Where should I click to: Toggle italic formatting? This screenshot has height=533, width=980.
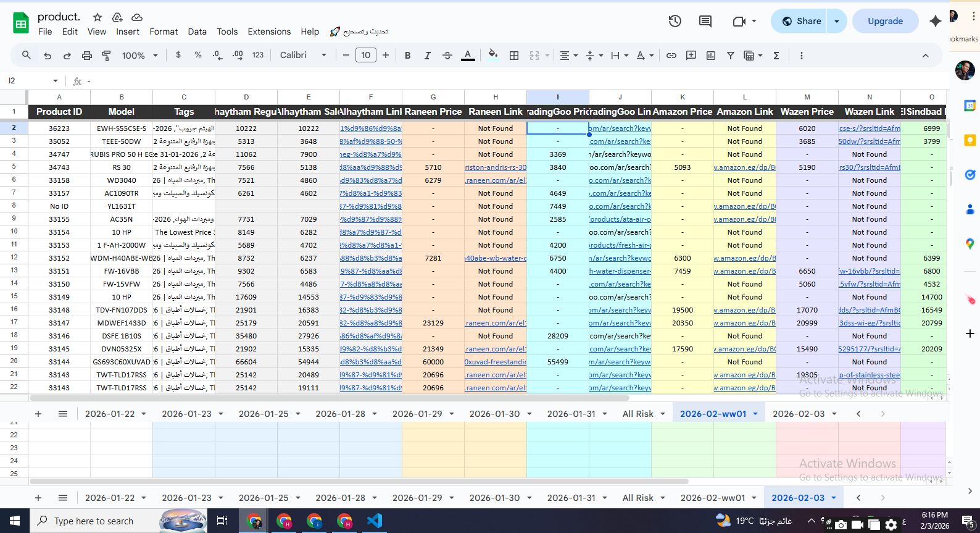tap(427, 56)
